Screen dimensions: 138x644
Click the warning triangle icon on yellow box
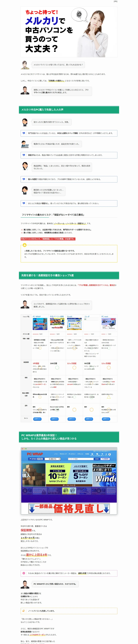coord(25,245)
